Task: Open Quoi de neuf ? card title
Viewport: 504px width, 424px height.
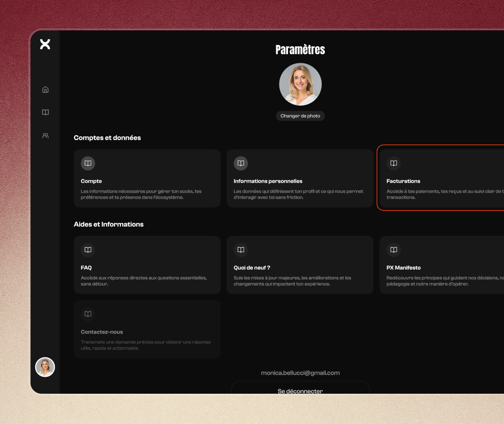Action: tap(252, 267)
